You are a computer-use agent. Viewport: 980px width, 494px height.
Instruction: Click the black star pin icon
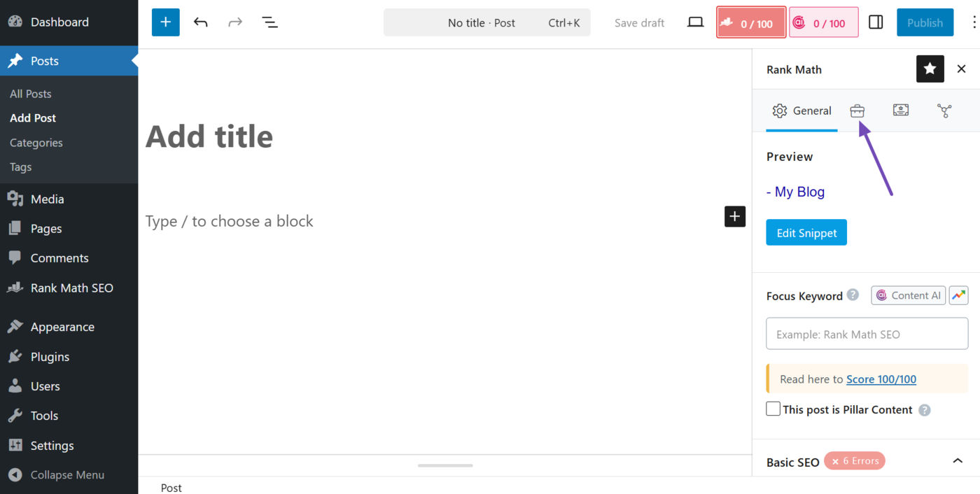pos(930,69)
